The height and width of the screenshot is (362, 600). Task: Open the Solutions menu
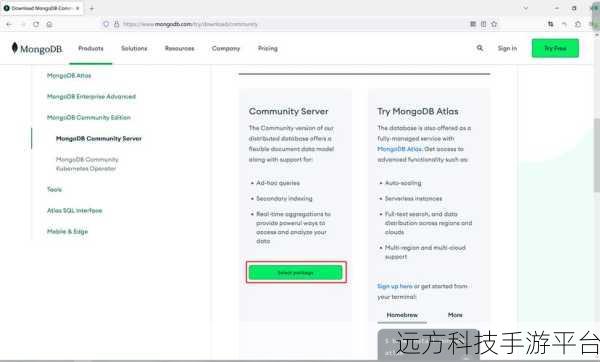pos(134,48)
